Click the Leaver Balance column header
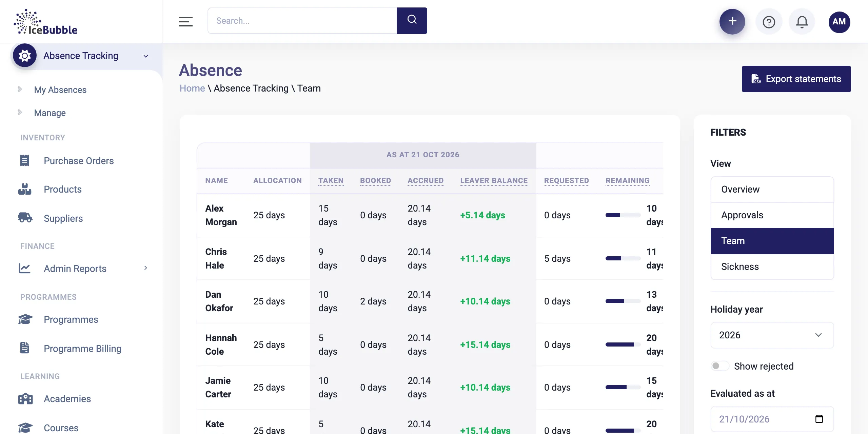This screenshot has height=434, width=868. tap(494, 180)
